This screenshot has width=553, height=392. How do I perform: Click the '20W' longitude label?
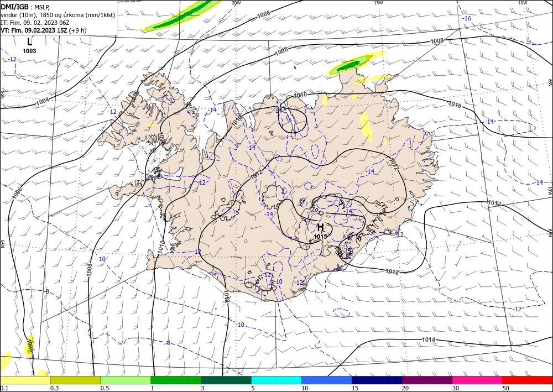coord(236,3)
